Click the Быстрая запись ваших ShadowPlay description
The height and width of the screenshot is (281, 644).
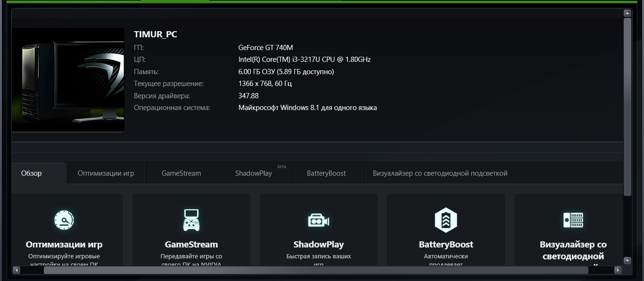(x=319, y=260)
